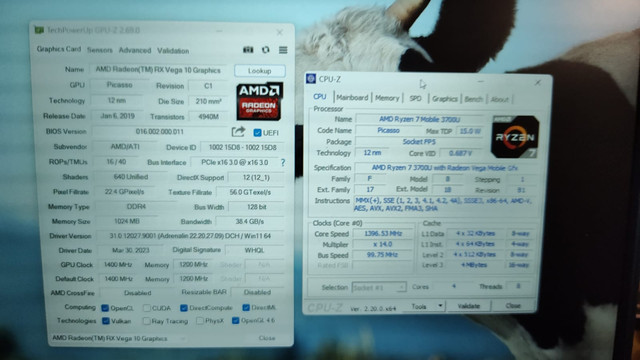This screenshot has height=360, width=640.
Task: Click the CPU name AMD Ryzen 7 Mobile 3700U
Action: click(x=420, y=119)
